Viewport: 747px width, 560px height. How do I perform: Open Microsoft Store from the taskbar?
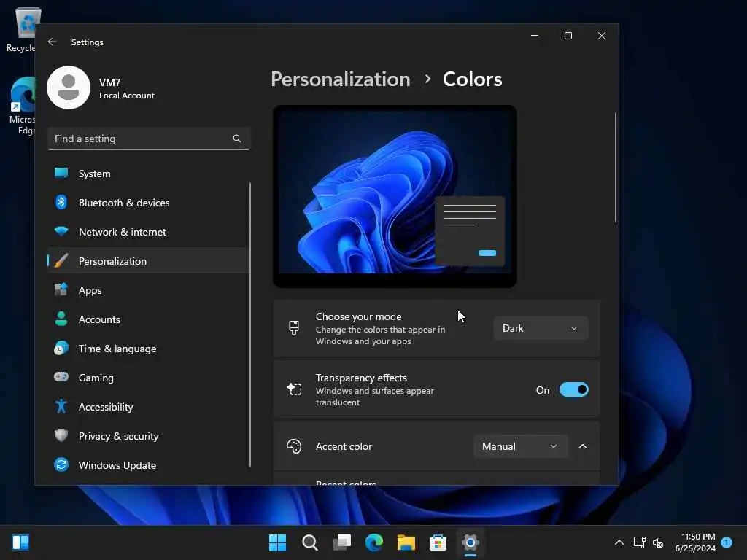438,542
